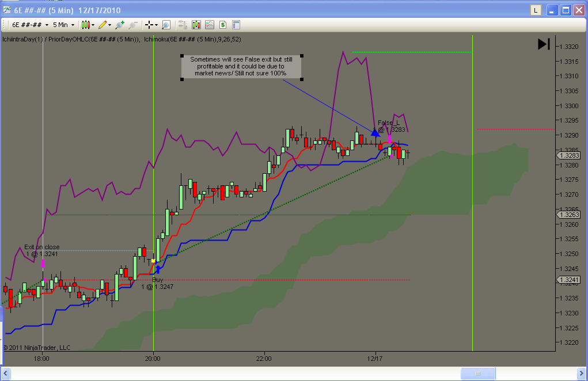Open the chart properties icon

[236, 25]
